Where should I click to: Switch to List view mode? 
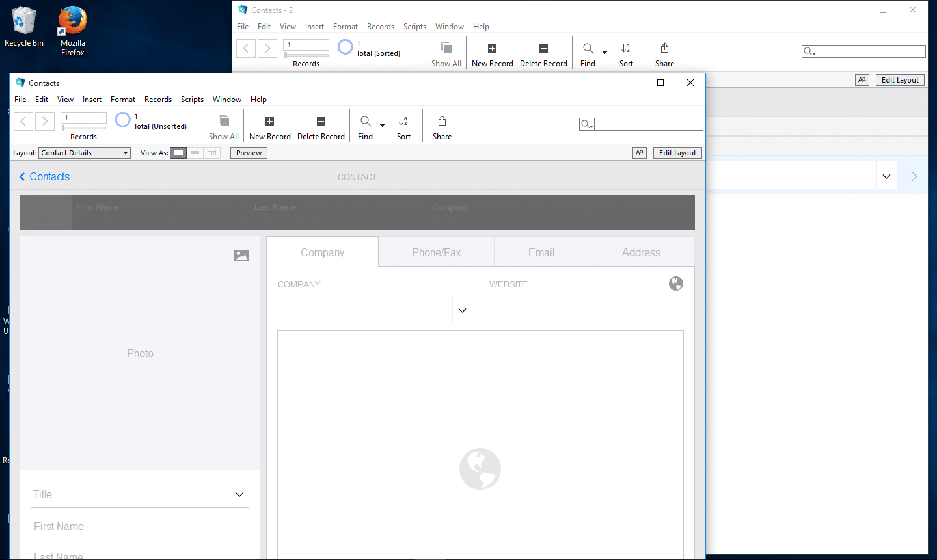point(195,152)
